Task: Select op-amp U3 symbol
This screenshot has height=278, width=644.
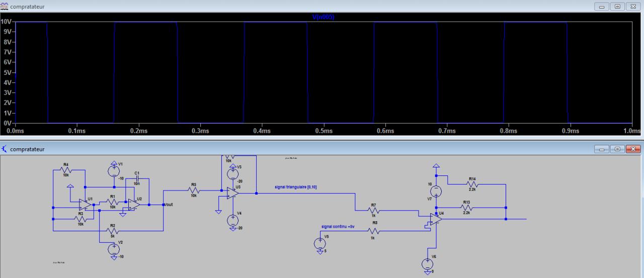Action: 232,193
